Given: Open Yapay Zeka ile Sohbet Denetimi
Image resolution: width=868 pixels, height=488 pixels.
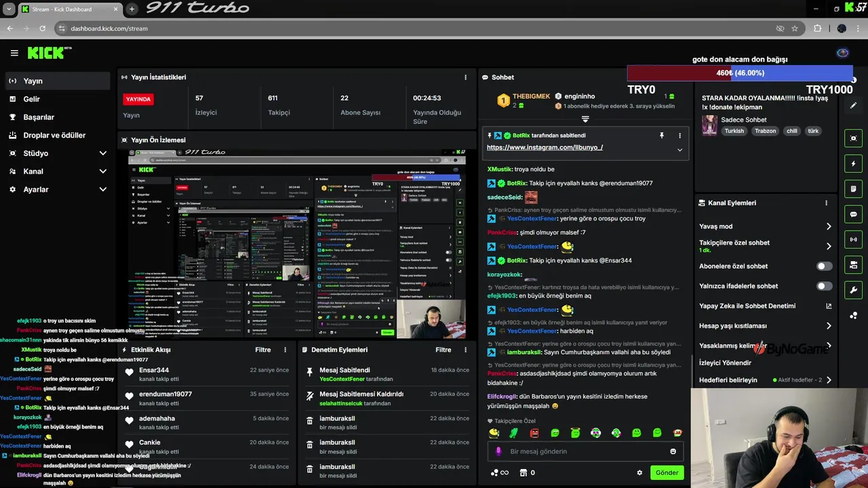Looking at the screenshot, I should (766, 306).
